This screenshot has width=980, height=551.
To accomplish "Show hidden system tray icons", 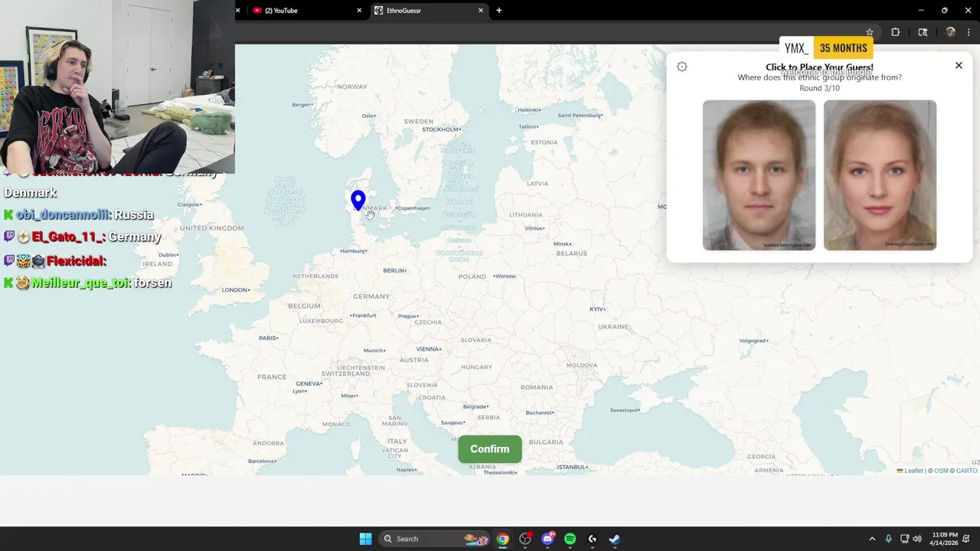I will tap(871, 539).
